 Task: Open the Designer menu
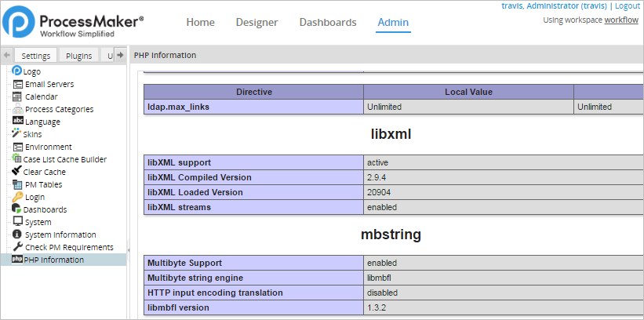click(257, 22)
